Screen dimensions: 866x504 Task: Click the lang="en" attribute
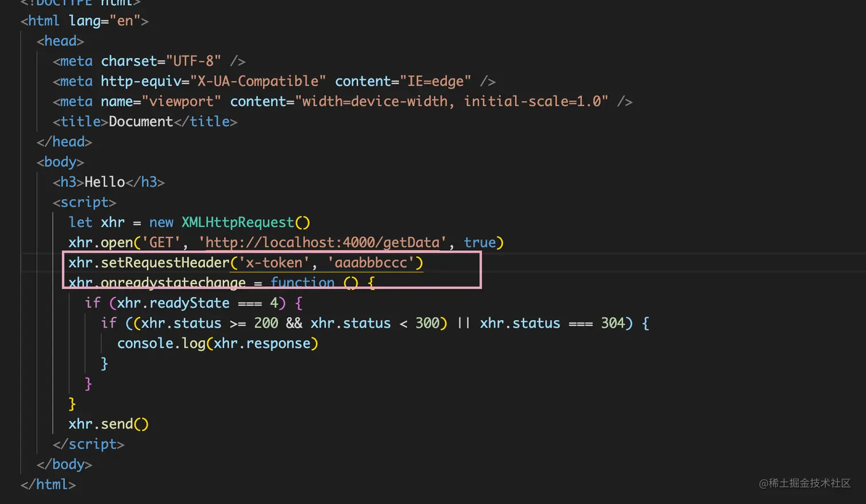[x=104, y=21]
